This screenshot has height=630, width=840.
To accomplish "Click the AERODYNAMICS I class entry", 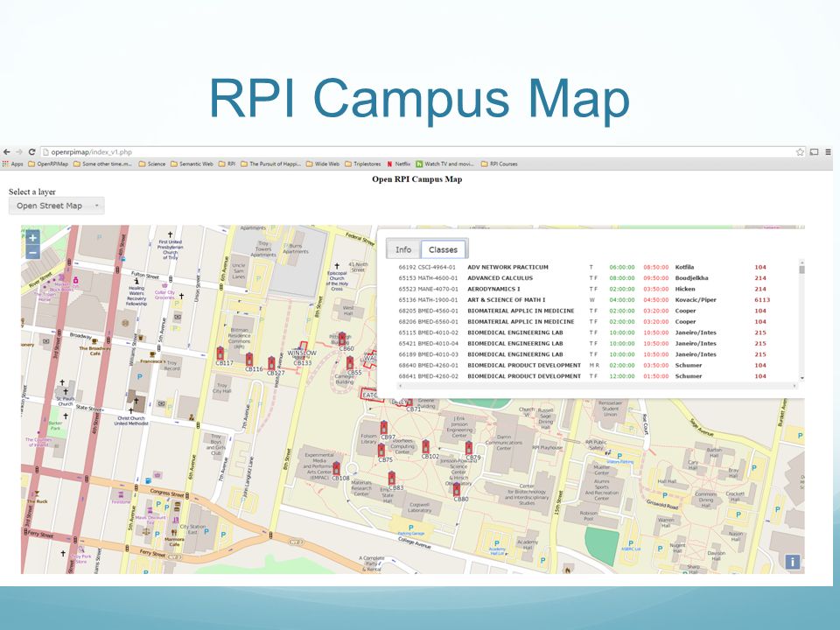I will [583, 289].
